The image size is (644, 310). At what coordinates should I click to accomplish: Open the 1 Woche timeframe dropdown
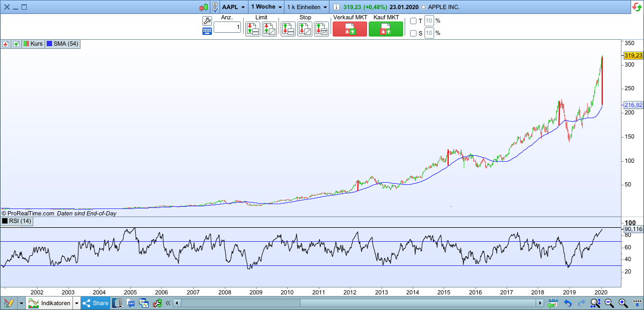click(x=265, y=7)
